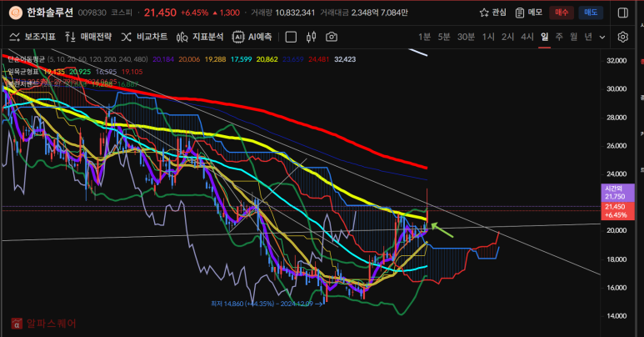This screenshot has width=644, height=337.
Task: Expand timeframe options dropdown chevron
Action: (x=602, y=37)
